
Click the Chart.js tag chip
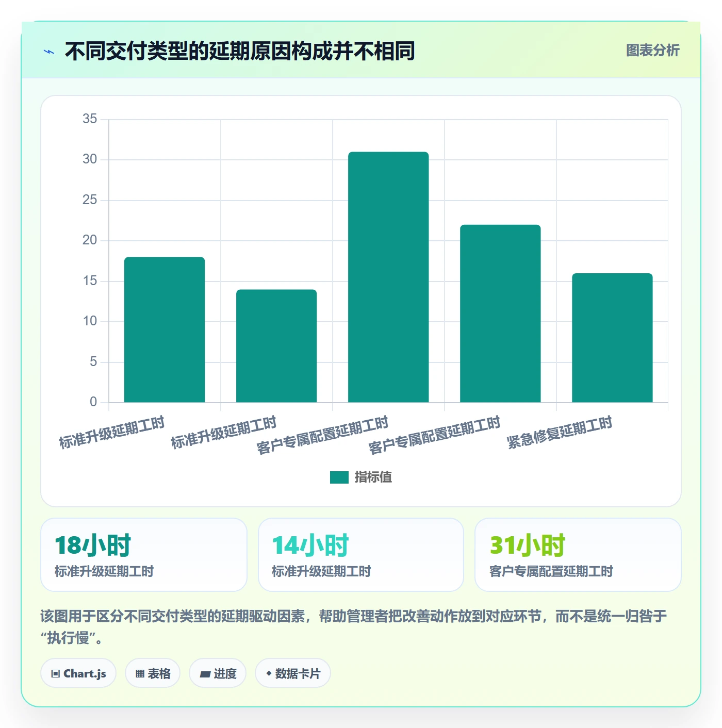point(78,673)
